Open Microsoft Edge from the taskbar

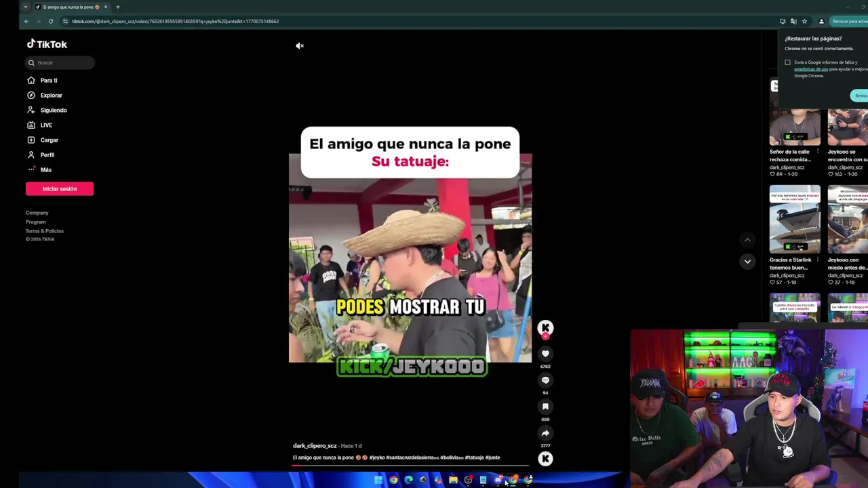[x=408, y=480]
